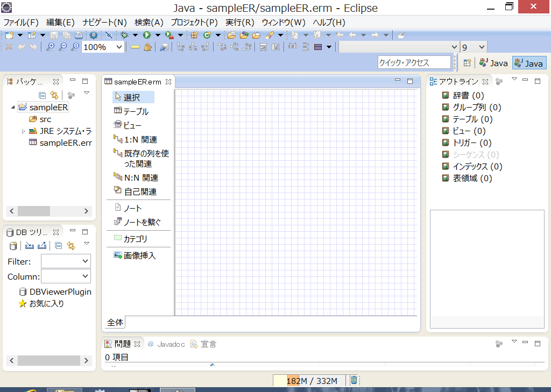
Task: Select the テーブル tool in the palette
Action: point(131,111)
